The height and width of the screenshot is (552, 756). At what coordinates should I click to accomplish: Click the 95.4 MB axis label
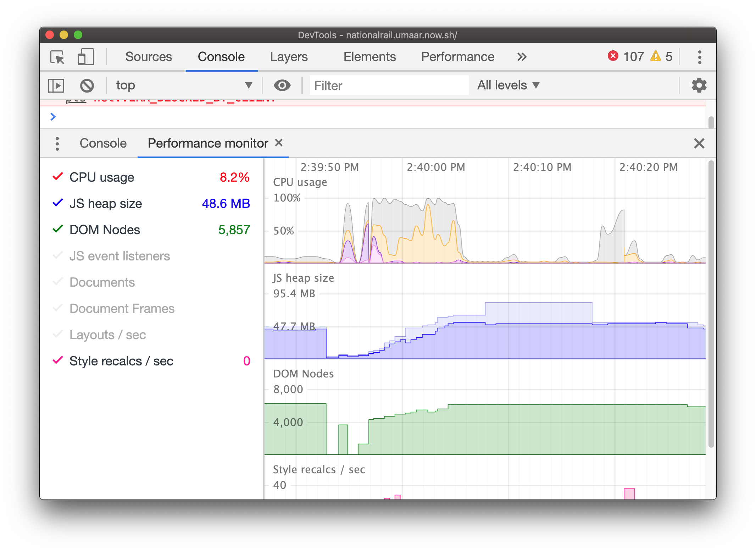click(x=294, y=293)
